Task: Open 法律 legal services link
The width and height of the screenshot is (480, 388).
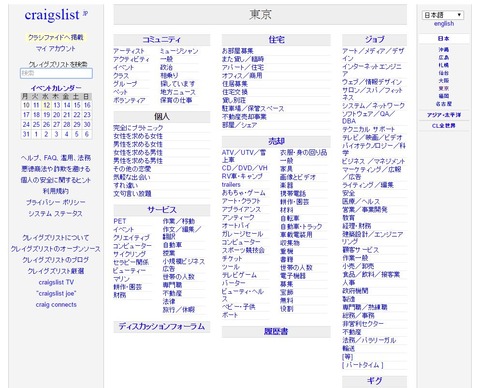Action: click(x=169, y=301)
